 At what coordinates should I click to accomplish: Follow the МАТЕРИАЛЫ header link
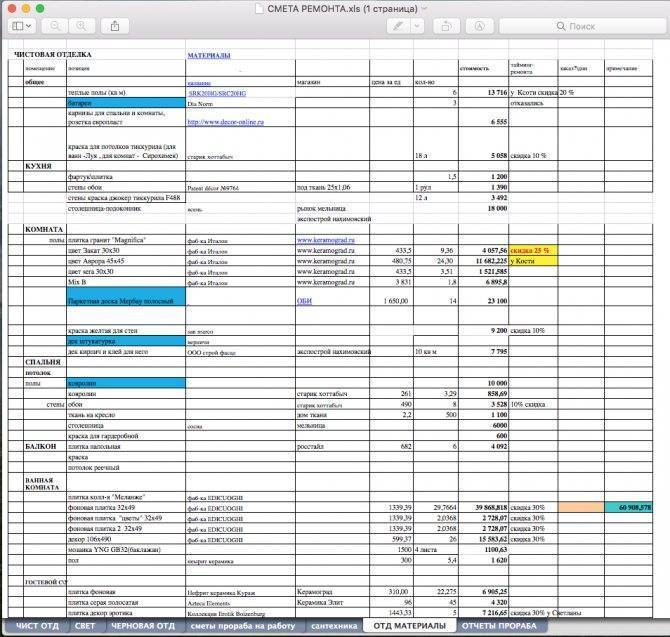(209, 55)
